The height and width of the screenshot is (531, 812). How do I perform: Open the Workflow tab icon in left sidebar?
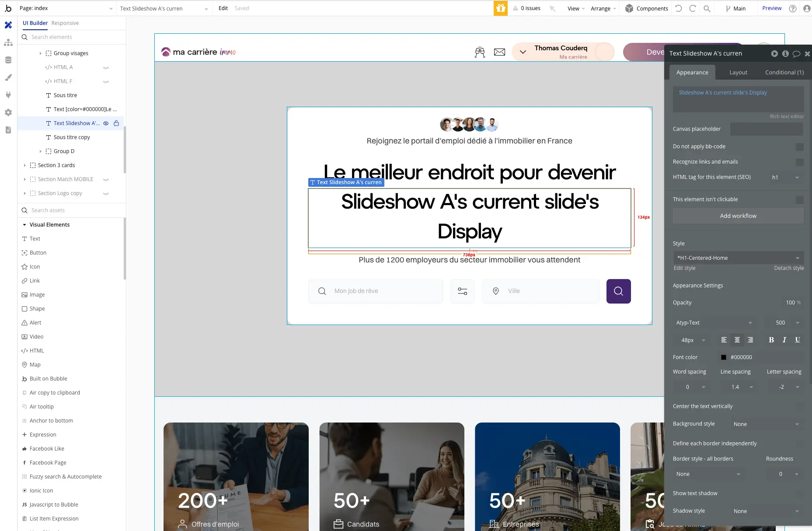8,42
